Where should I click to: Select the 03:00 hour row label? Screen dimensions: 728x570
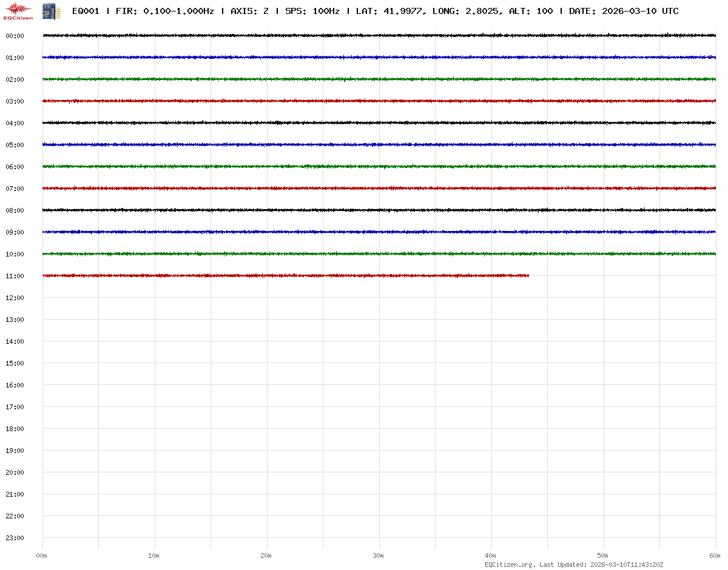tap(15, 101)
